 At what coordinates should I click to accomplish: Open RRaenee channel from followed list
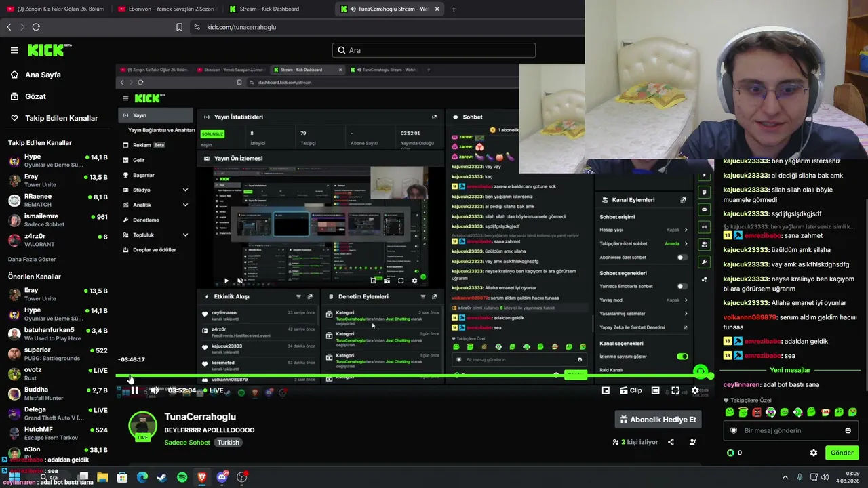point(58,200)
